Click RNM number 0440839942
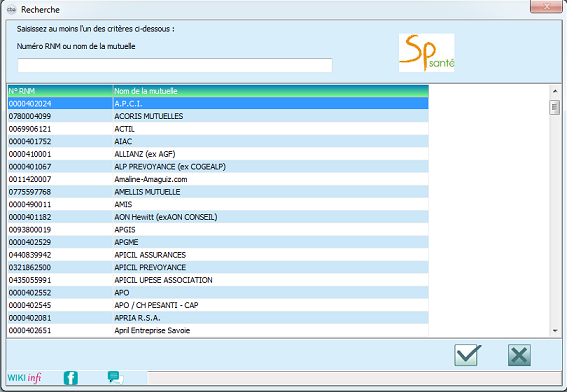 tap(30, 255)
